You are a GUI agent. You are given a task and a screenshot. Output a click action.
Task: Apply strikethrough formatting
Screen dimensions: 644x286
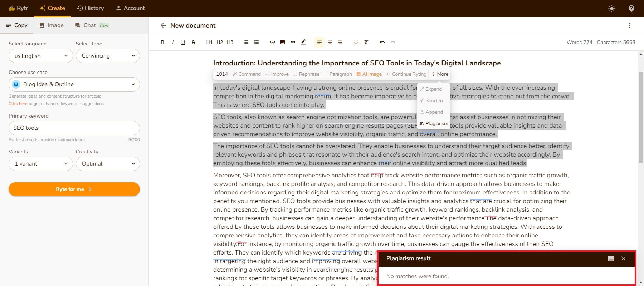[x=194, y=42]
